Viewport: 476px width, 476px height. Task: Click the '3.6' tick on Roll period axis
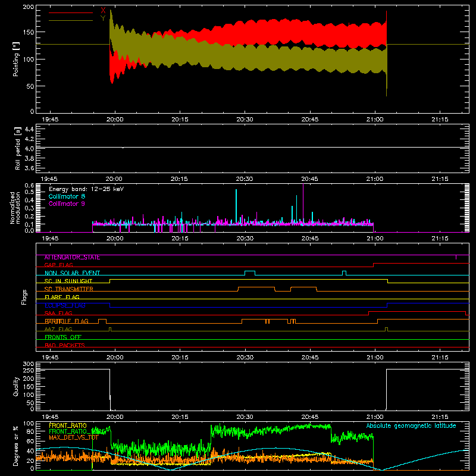click(x=29, y=168)
